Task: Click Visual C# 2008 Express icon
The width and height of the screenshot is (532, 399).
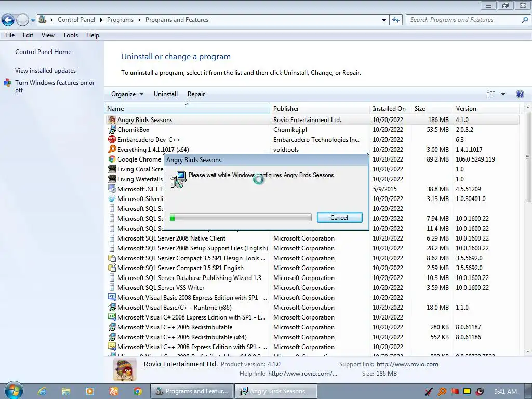Action: tap(112, 317)
